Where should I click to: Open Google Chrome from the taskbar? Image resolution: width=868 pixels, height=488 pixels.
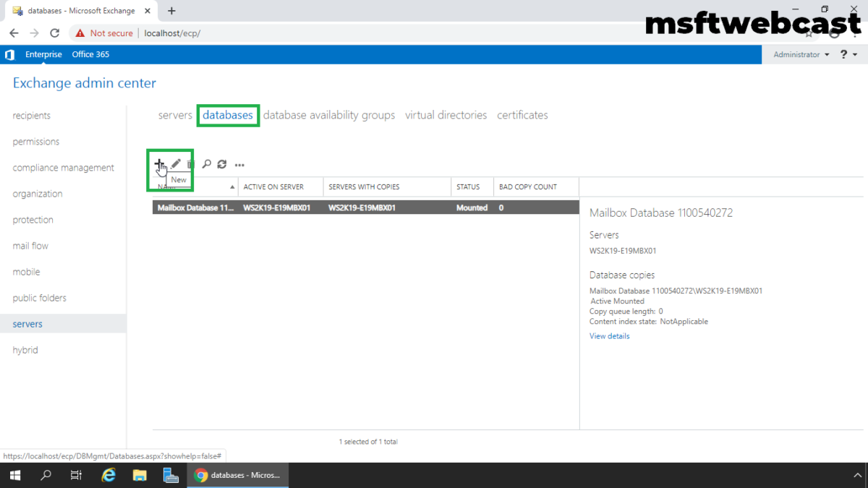[201, 475]
